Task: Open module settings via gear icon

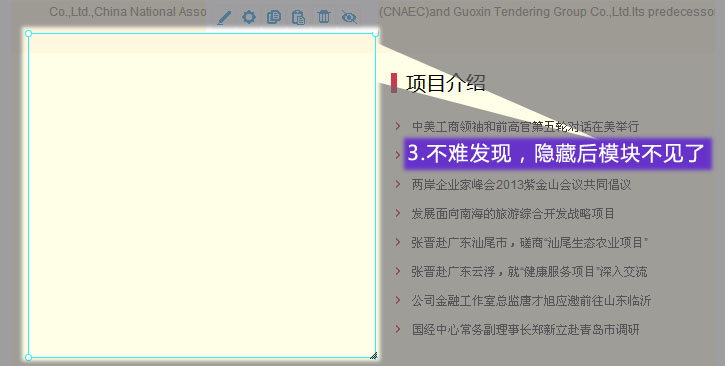Action: pyautogui.click(x=249, y=17)
